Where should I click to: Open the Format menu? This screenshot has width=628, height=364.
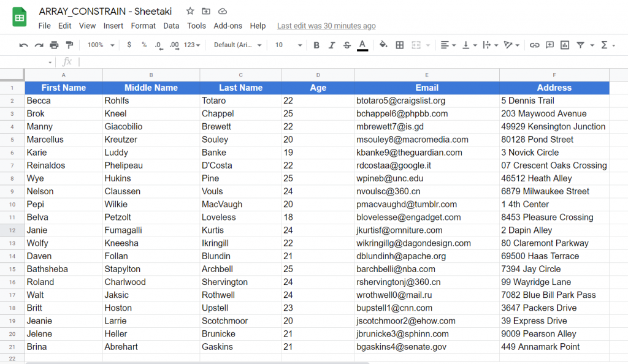point(143,26)
